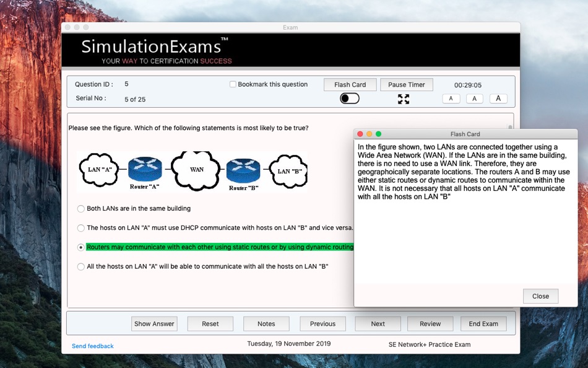The width and height of the screenshot is (588, 368).
Task: Click End Exam button
Action: [483, 323]
